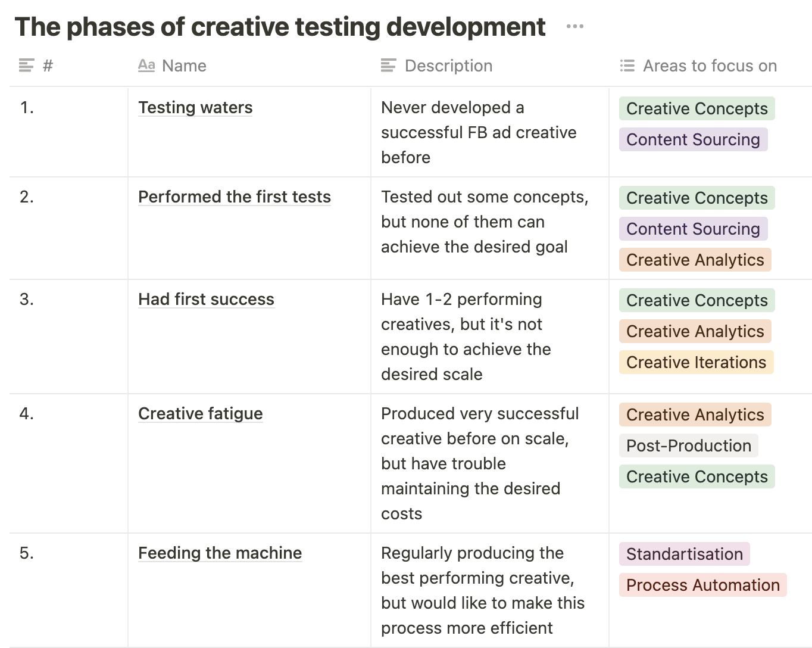Click Creative Iterations tag in row 3
812x648 pixels.
click(696, 362)
